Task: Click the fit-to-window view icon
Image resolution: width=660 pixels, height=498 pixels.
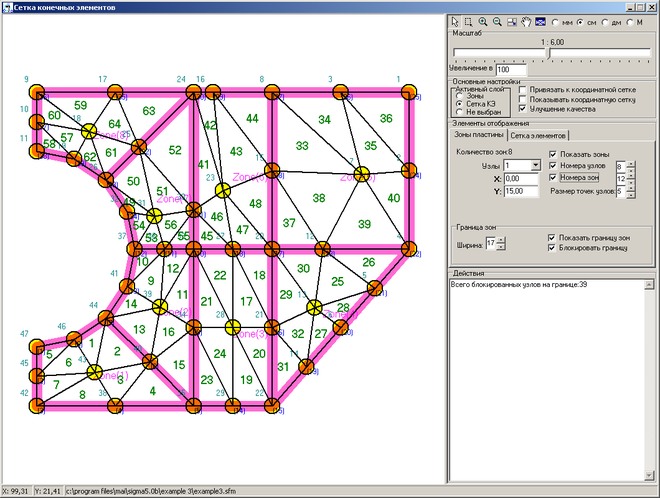Action: [x=511, y=21]
